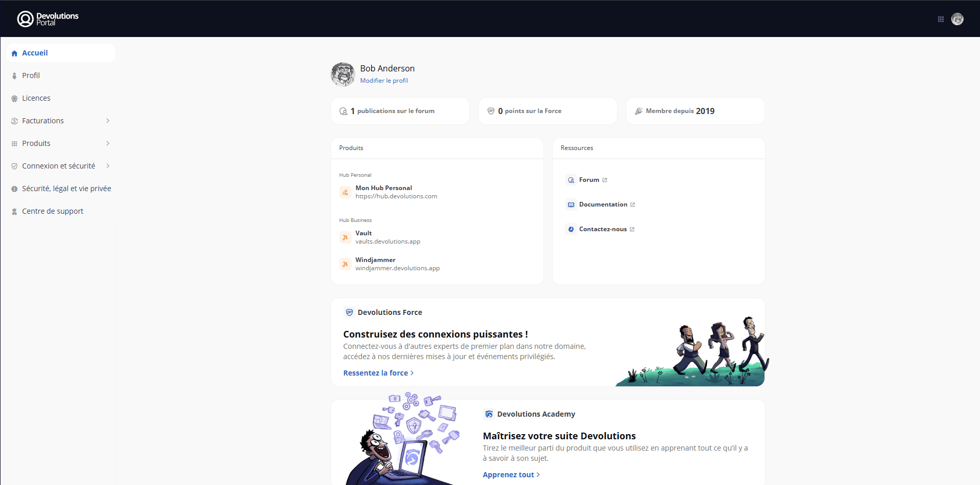Click the Forum external link icon
Viewport: 980px width, 485px height.
tap(605, 180)
